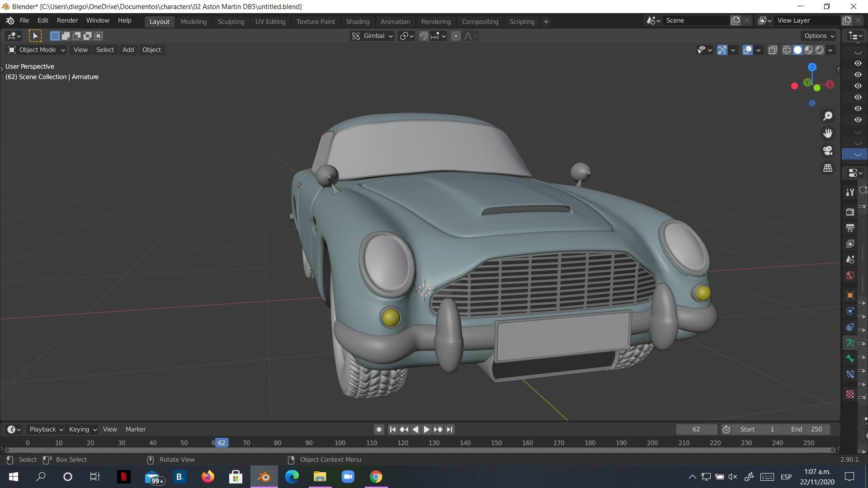Image resolution: width=868 pixels, height=488 pixels.
Task: Open the overlays options dropdown arrow
Action: coord(758,50)
